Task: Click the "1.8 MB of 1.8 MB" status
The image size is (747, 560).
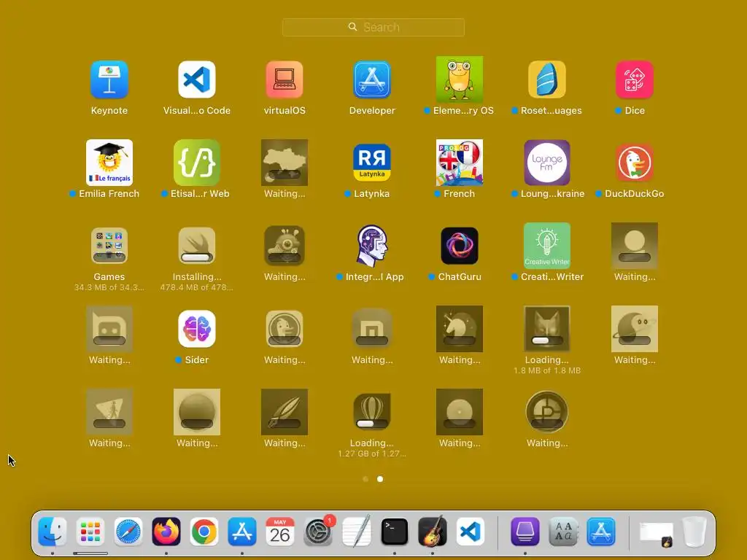Action: (x=547, y=370)
